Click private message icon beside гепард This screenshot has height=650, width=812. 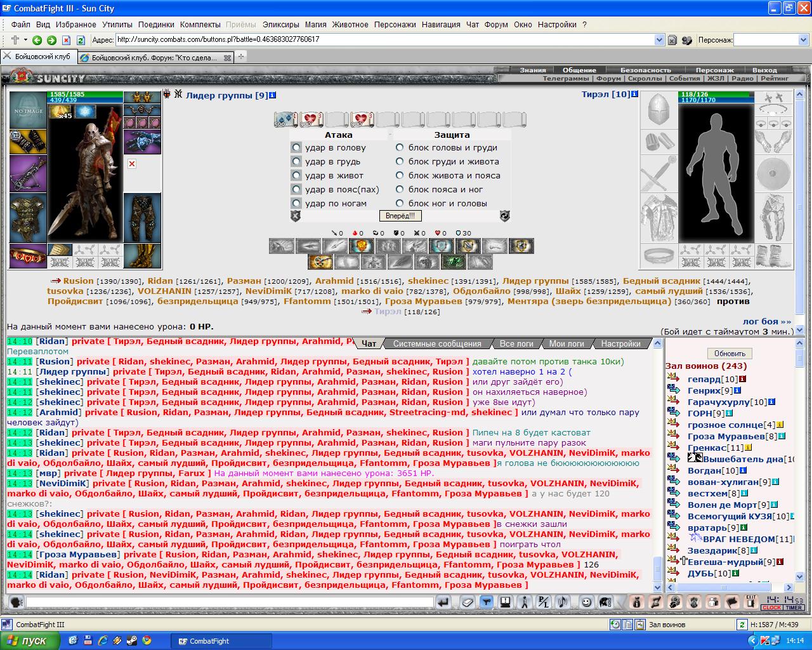coord(674,379)
